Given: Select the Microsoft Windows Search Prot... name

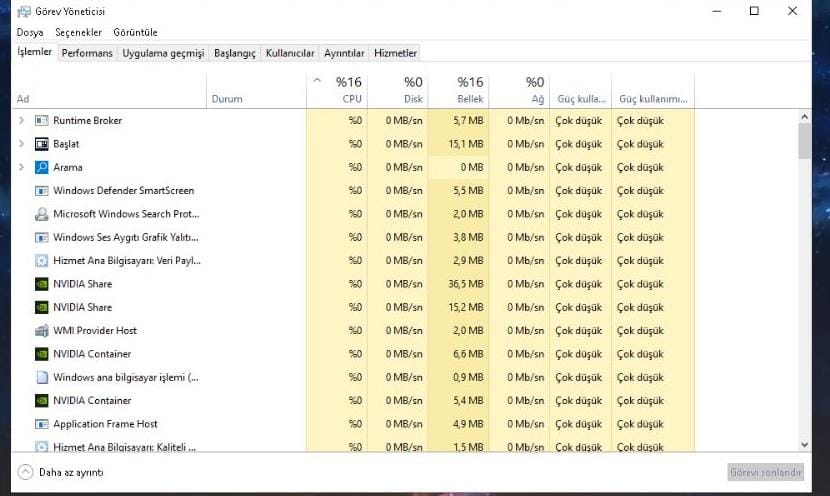Looking at the screenshot, I should (126, 214).
